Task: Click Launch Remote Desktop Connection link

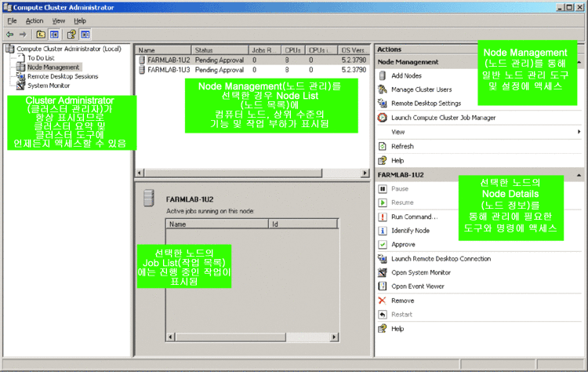Action: 441,259
